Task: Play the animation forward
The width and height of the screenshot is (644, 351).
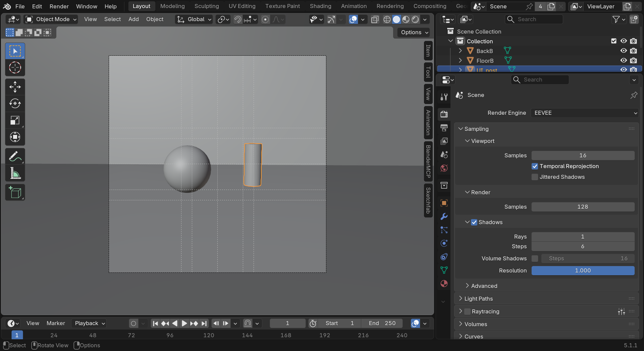Action: 184,323
